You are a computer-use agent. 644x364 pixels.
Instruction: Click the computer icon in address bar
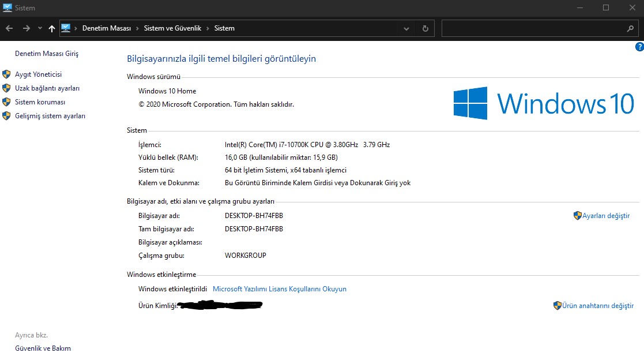(66, 28)
